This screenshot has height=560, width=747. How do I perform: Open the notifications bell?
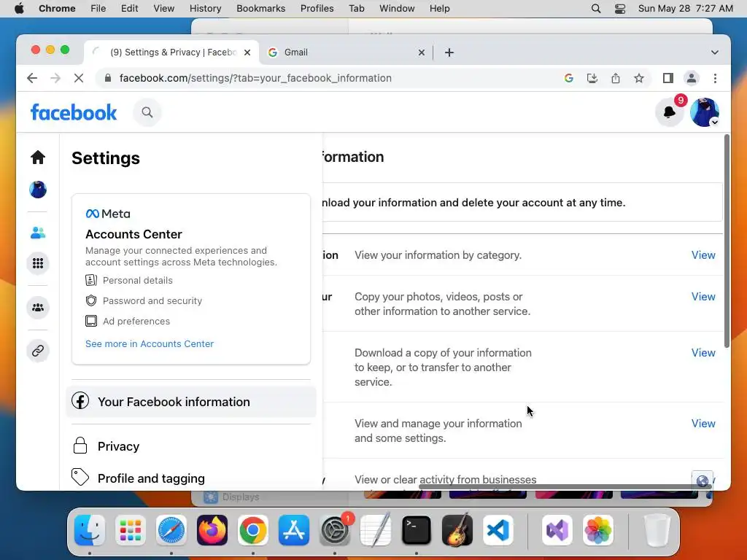[670, 112]
